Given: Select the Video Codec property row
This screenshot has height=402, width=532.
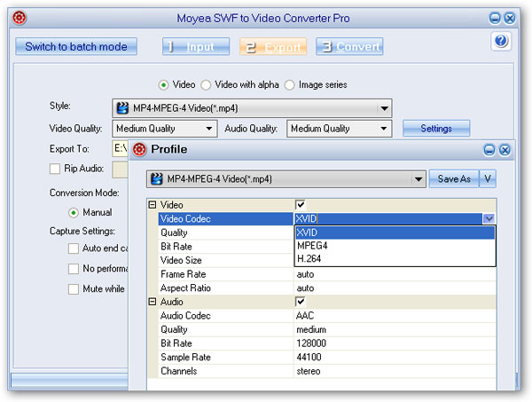Looking at the screenshot, I should pos(225,218).
